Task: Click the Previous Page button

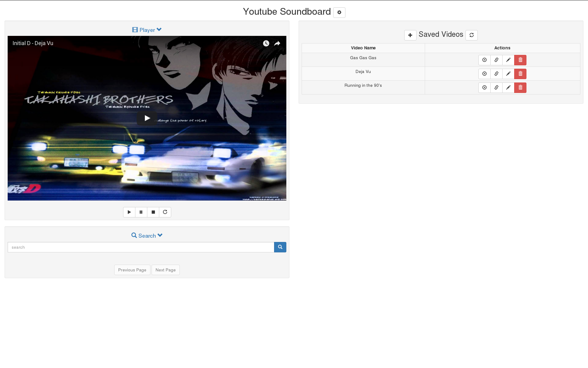Action: [132, 270]
